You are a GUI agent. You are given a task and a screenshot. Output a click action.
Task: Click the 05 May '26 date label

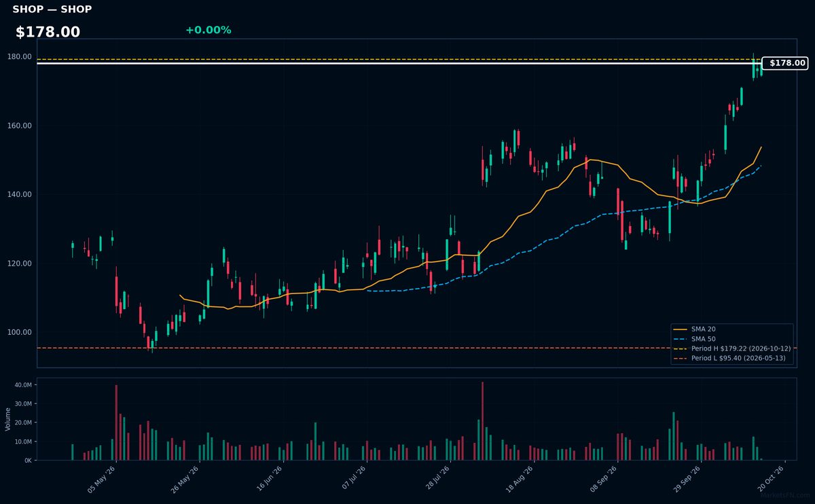(x=102, y=480)
